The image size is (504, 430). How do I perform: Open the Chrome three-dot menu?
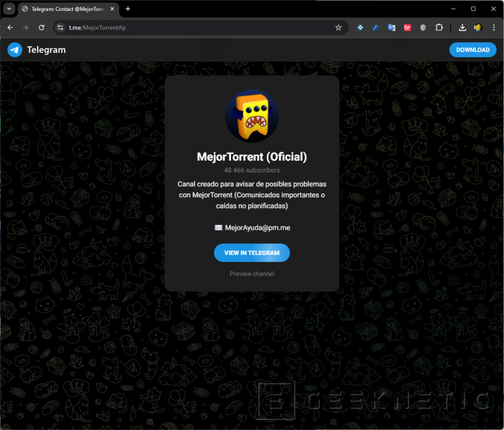tap(493, 27)
